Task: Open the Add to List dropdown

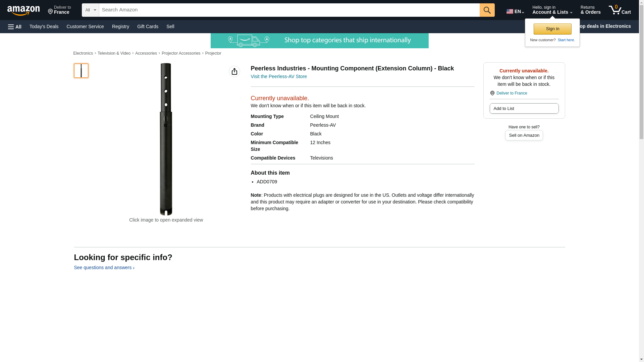Action: click(x=524, y=109)
